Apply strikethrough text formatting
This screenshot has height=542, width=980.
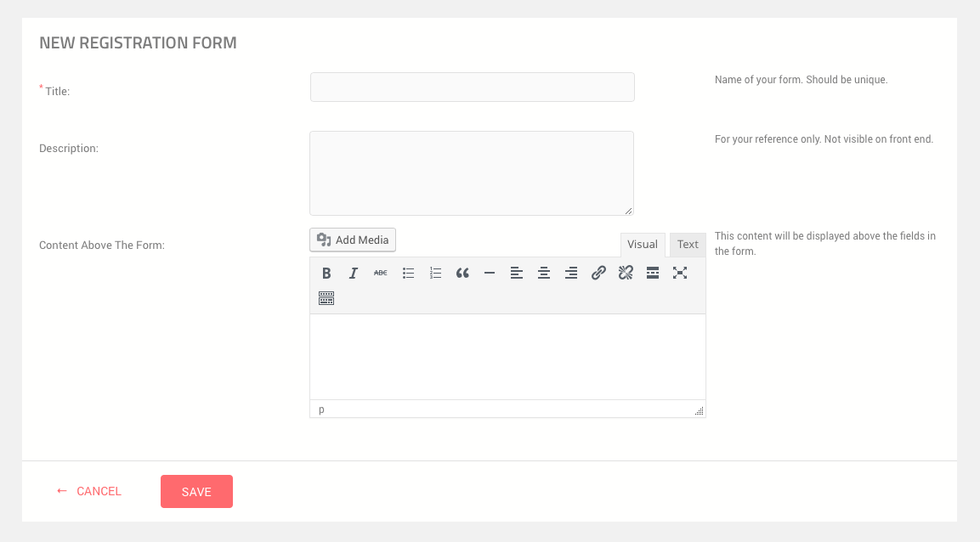tap(381, 274)
